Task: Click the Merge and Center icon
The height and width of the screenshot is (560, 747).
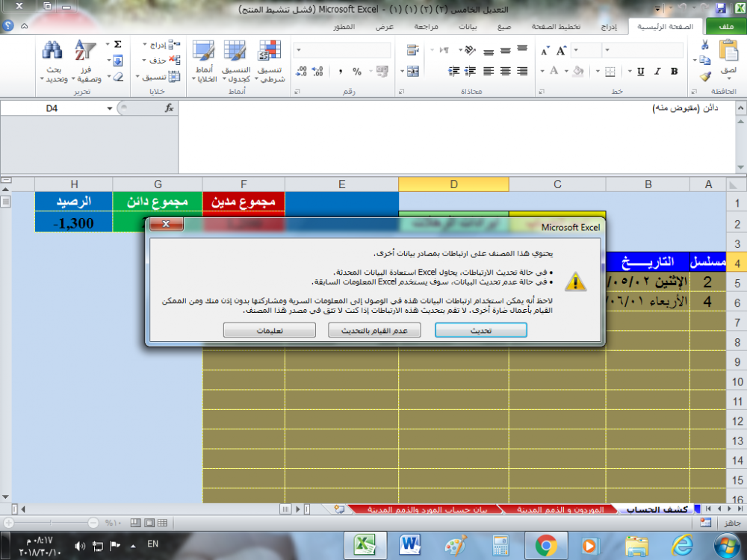Action: pyautogui.click(x=412, y=72)
